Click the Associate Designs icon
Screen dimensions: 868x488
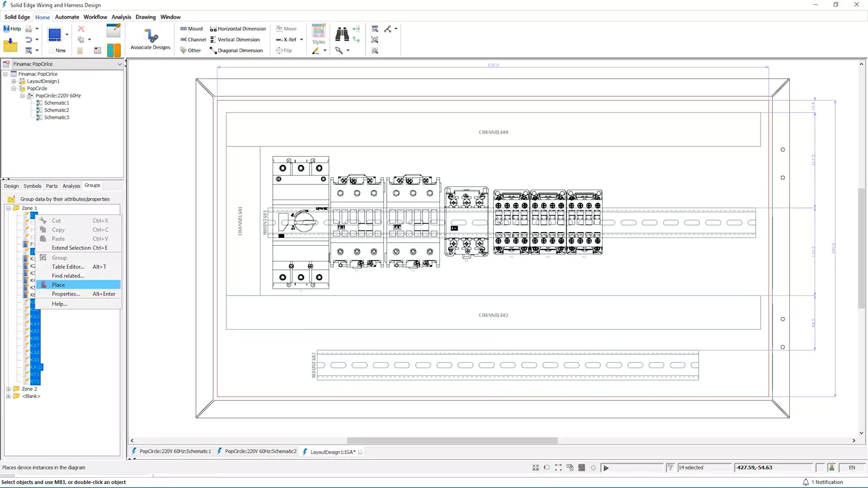(x=151, y=36)
